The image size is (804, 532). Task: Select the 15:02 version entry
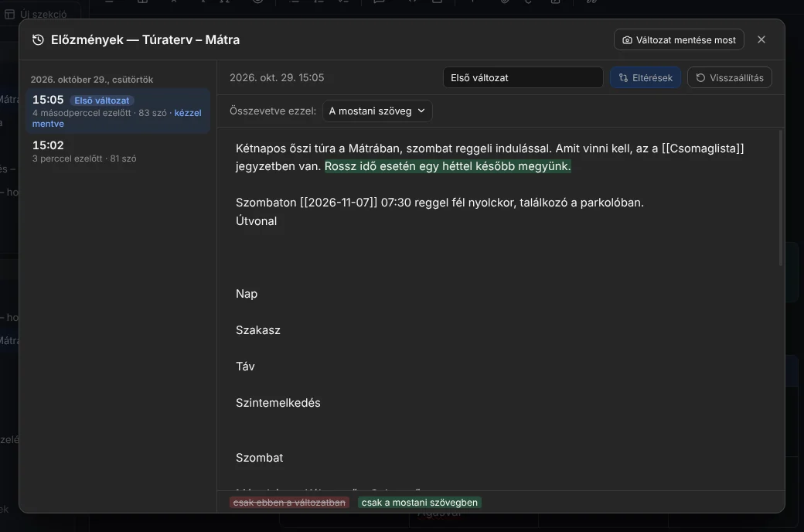118,152
